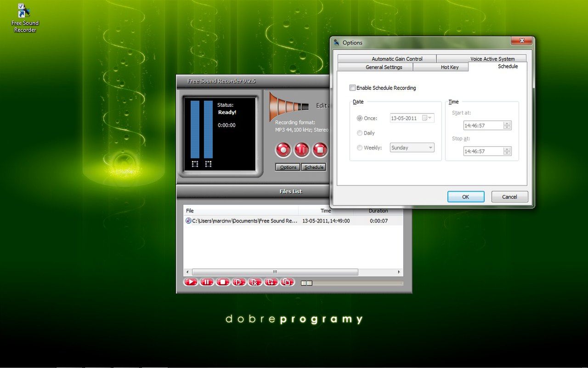Click the copy files icon in Files List toolbar
Screen dimensions: 588x368
click(287, 282)
